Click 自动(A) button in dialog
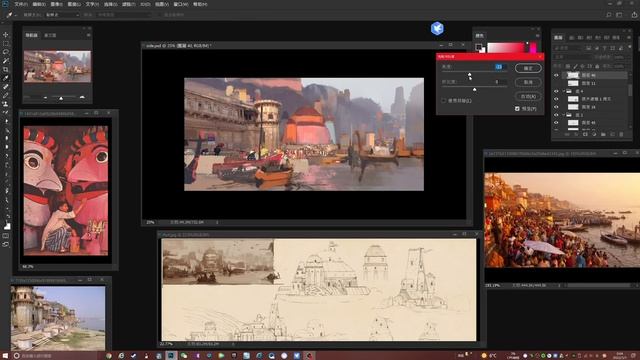This screenshot has width=640, height=360. coord(528,96)
